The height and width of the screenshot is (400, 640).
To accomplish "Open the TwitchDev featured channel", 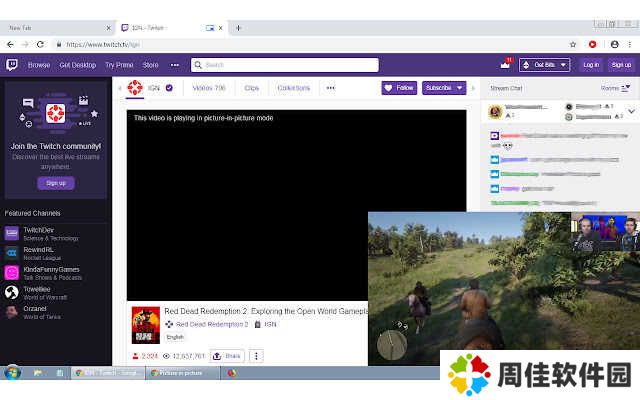I will [56, 233].
